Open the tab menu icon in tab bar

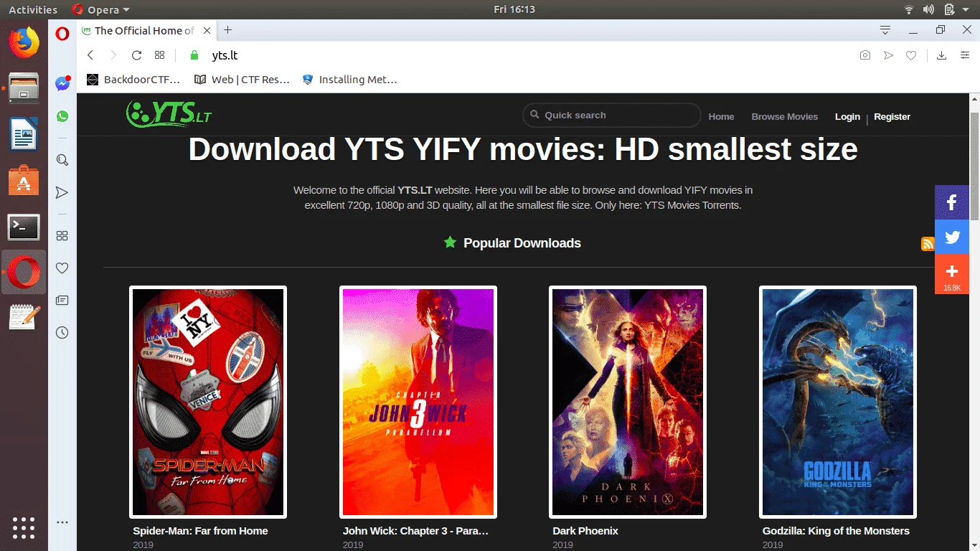point(885,30)
